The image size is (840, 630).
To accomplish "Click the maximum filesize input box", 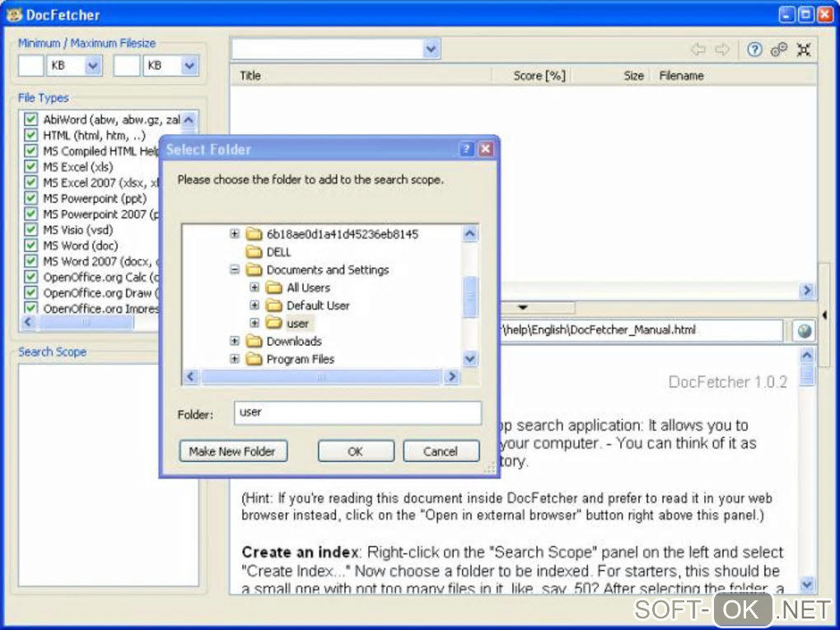I will (127, 65).
